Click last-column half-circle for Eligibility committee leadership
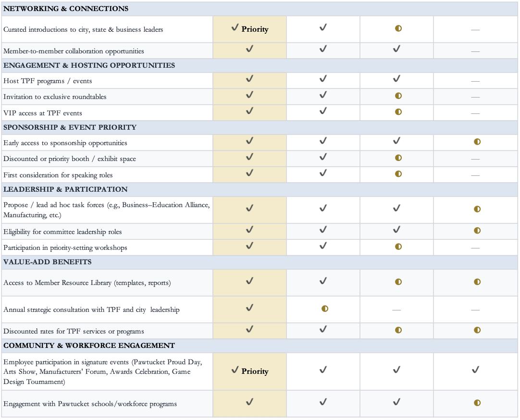Image resolution: width=520 pixels, height=420 pixels. point(477,230)
